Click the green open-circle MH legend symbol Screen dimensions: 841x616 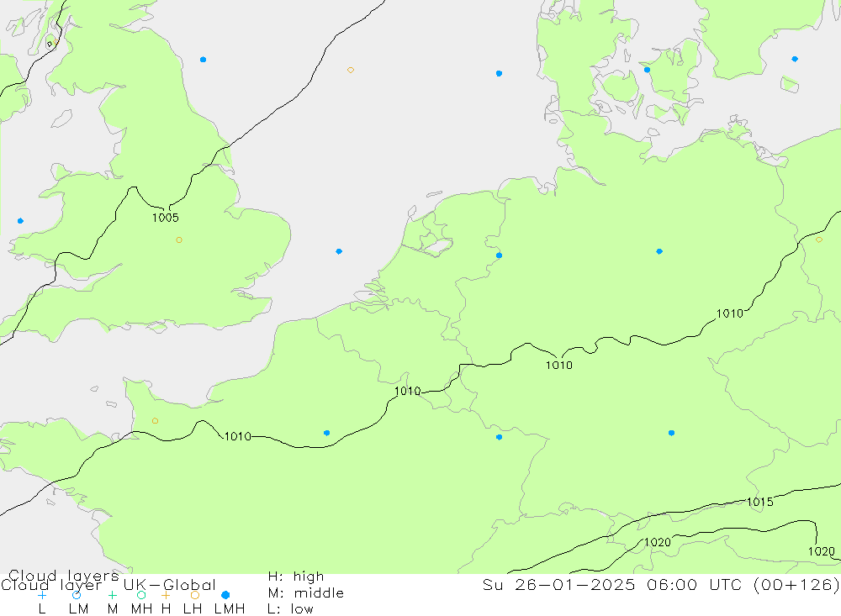pyautogui.click(x=141, y=595)
